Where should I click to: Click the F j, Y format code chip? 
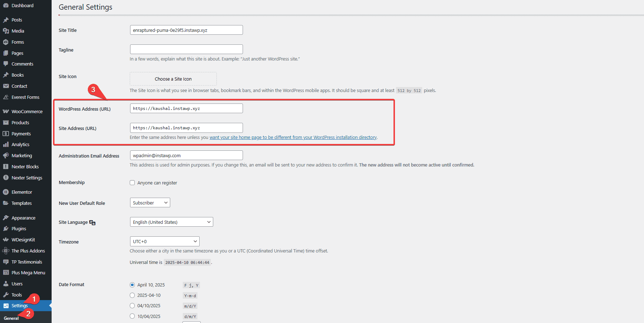point(191,285)
